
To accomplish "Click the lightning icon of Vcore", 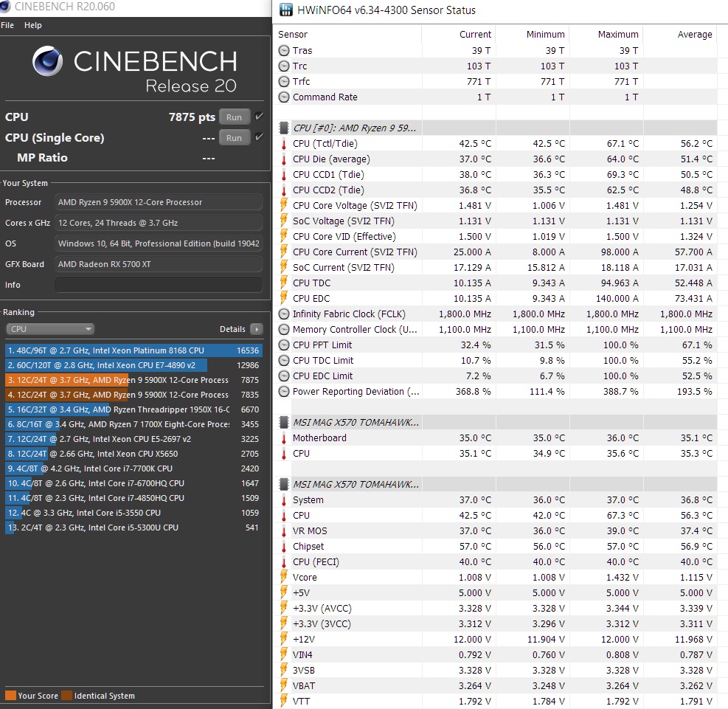I will 284,577.
